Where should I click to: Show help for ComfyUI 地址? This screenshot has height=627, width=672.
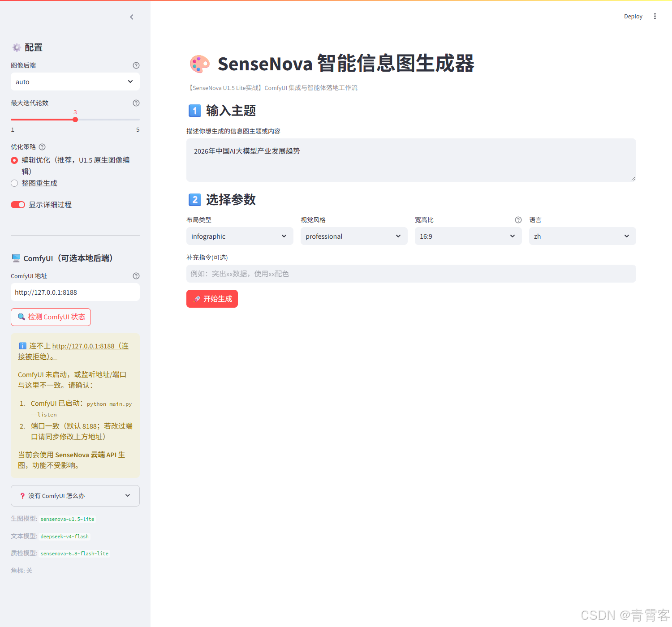(136, 276)
